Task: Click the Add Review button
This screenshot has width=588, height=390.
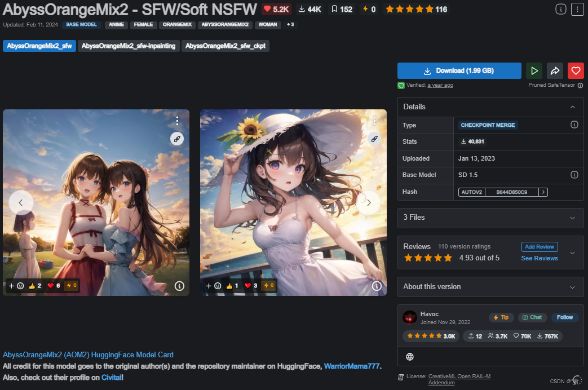Action: pyautogui.click(x=540, y=246)
